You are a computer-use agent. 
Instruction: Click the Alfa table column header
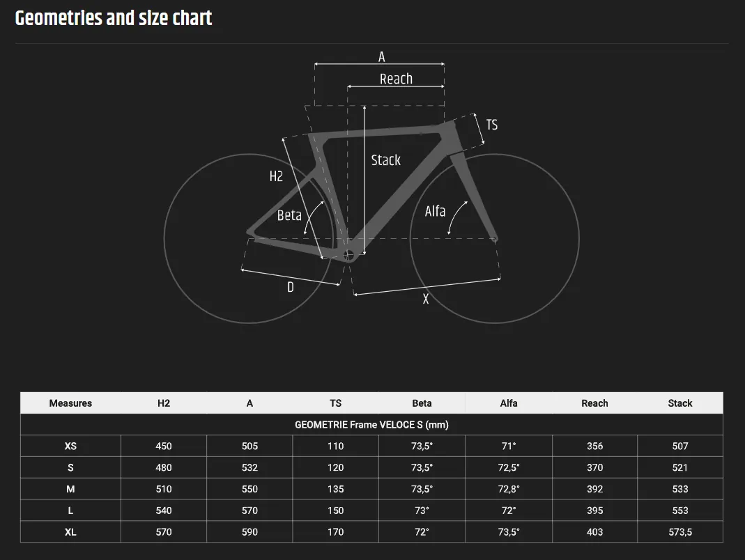pyautogui.click(x=509, y=403)
